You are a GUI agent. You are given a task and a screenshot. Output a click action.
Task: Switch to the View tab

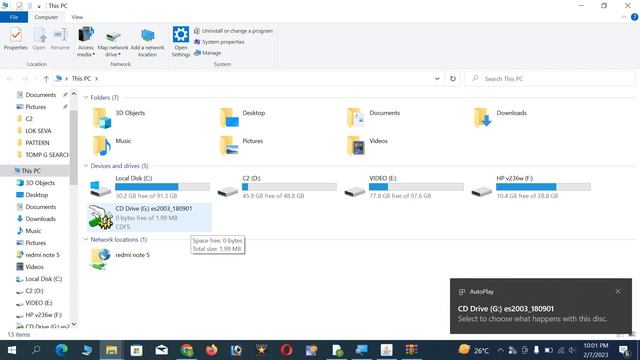coord(77,17)
